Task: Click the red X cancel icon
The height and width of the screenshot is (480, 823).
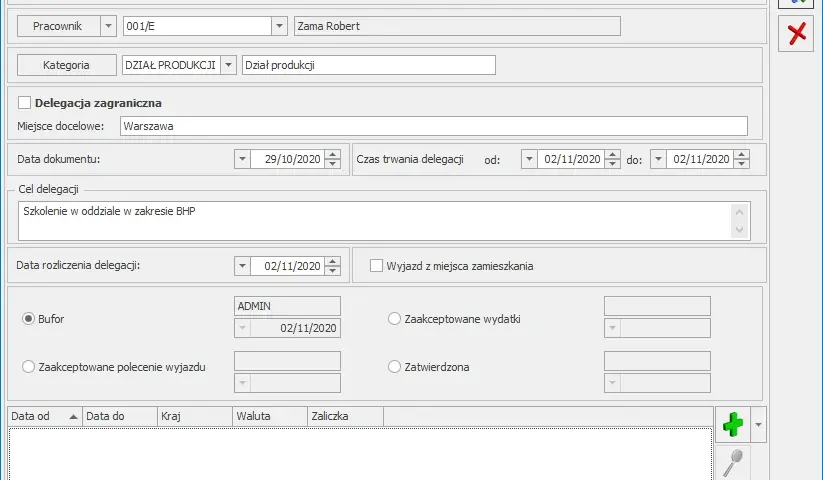Action: [796, 34]
